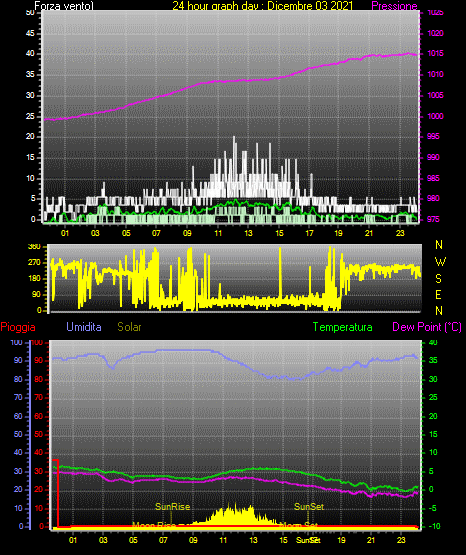The image size is (466, 555).
Task: Click the '990' pressure axis value
Action: [434, 157]
